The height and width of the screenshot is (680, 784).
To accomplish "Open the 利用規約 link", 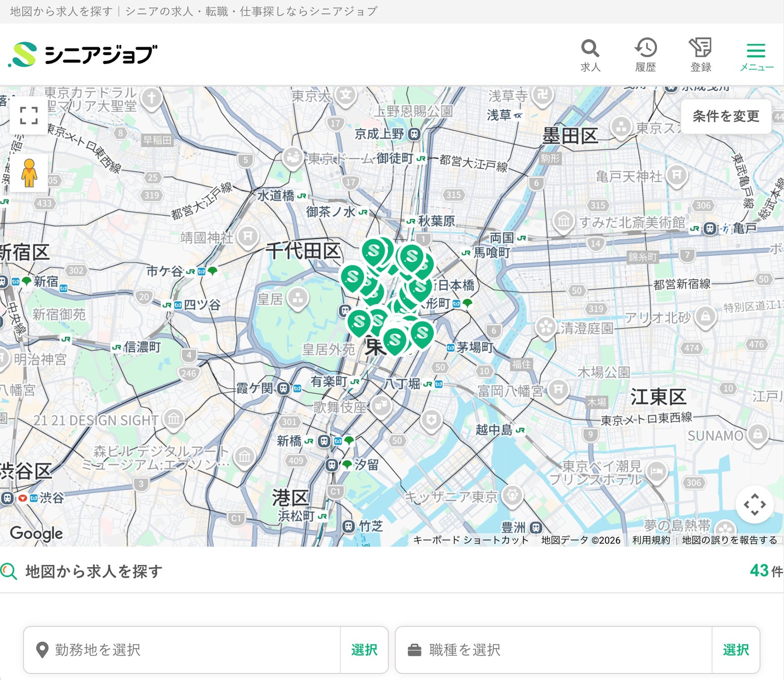I will [x=651, y=540].
